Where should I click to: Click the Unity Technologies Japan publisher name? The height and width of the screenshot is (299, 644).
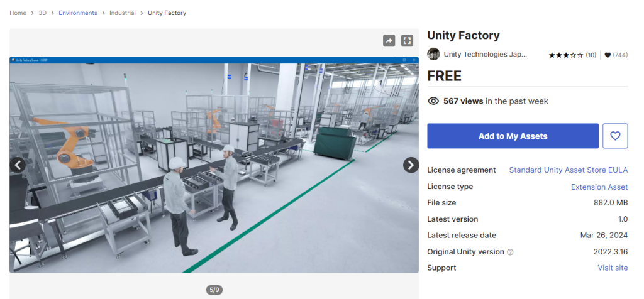pyautogui.click(x=486, y=54)
